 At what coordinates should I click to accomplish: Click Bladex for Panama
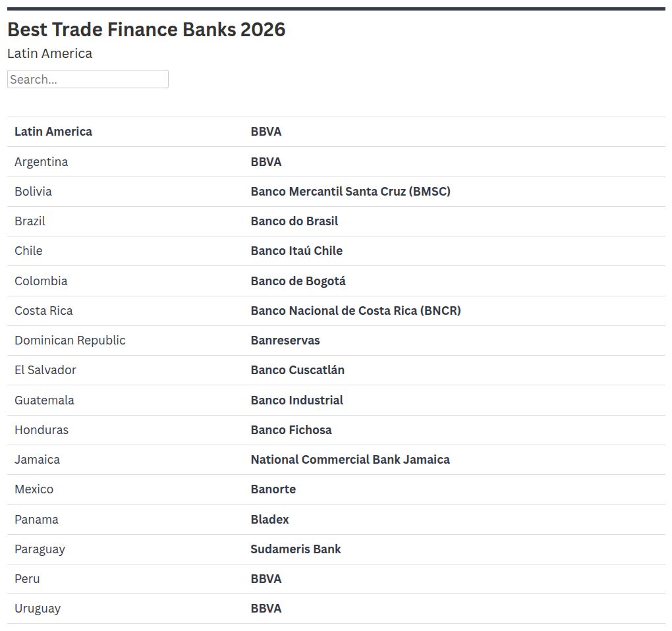coord(269,519)
